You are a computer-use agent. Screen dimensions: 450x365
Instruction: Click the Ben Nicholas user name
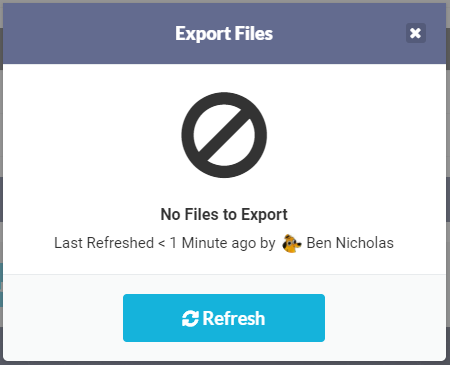point(350,243)
